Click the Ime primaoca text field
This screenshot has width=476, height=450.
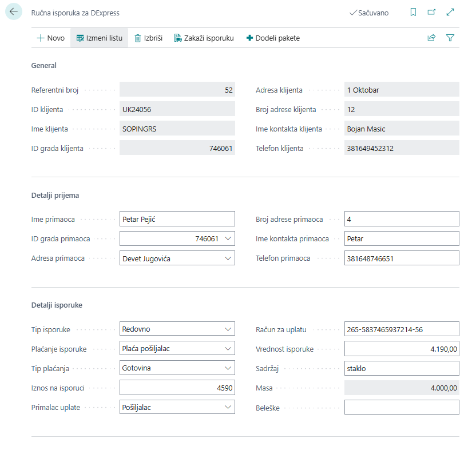click(x=177, y=218)
